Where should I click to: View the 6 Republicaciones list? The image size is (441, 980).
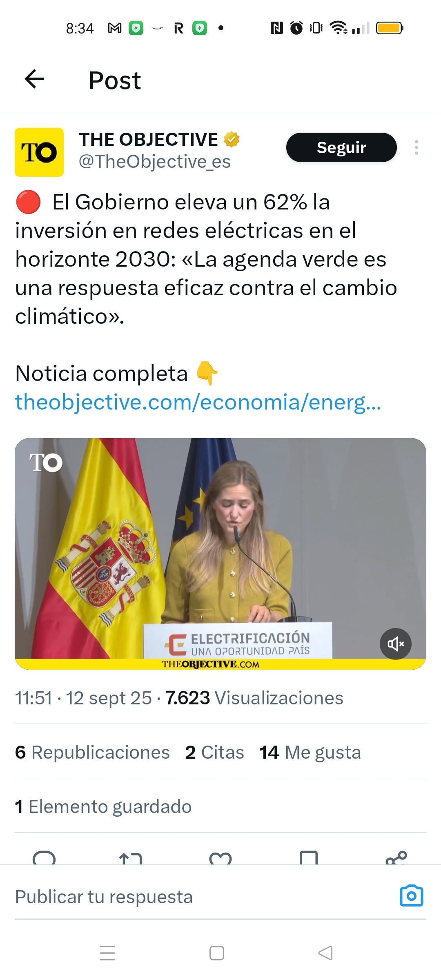pos(92,752)
